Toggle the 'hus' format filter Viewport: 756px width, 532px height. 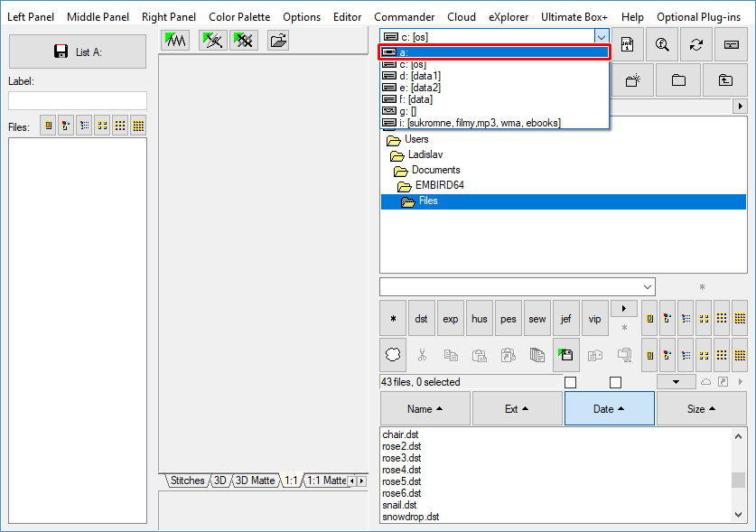pyautogui.click(x=480, y=318)
